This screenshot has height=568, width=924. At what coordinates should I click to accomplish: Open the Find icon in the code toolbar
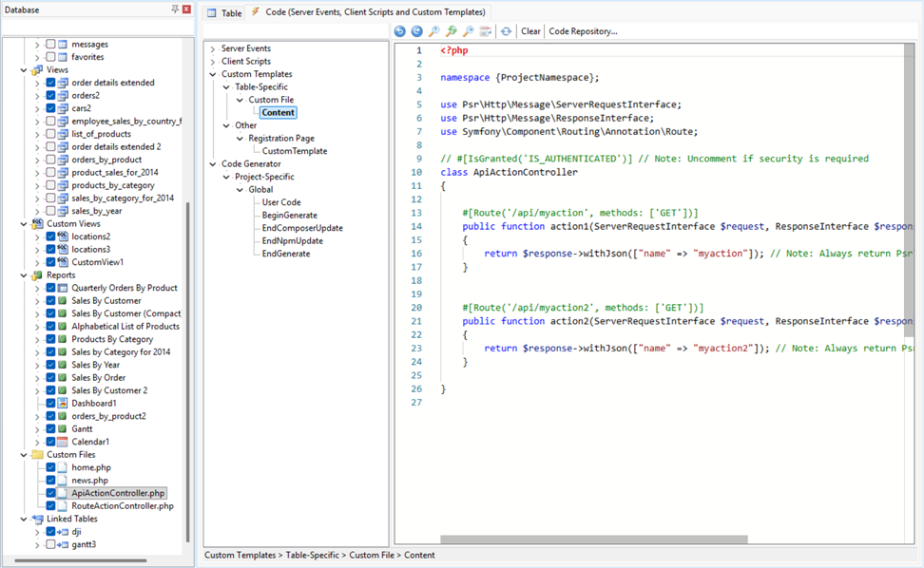[x=434, y=31]
